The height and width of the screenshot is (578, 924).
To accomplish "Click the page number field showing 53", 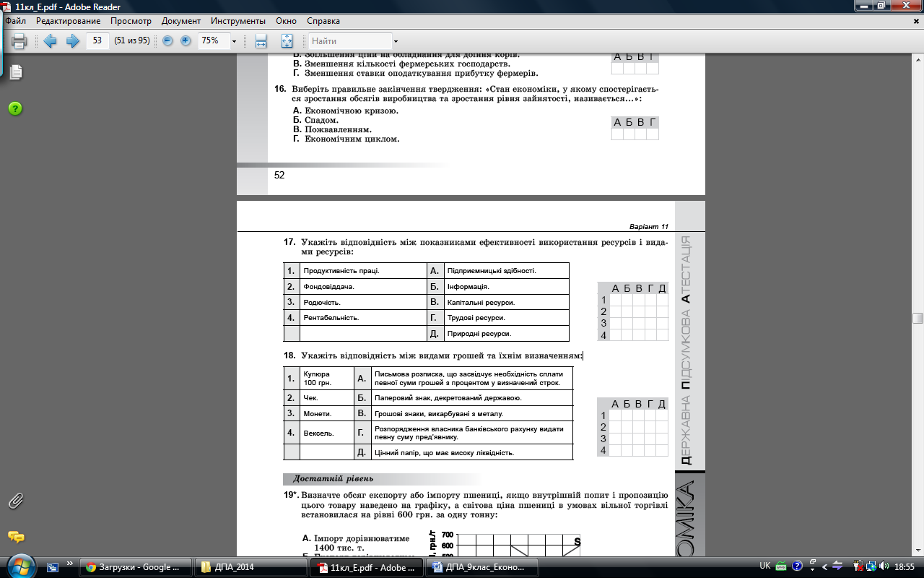I will [x=97, y=41].
